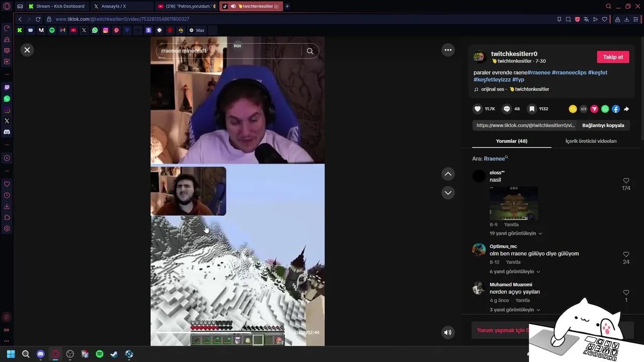644x362 pixels.
Task: Copy link with Bağlantıyı kopyala
Action: click(x=603, y=125)
